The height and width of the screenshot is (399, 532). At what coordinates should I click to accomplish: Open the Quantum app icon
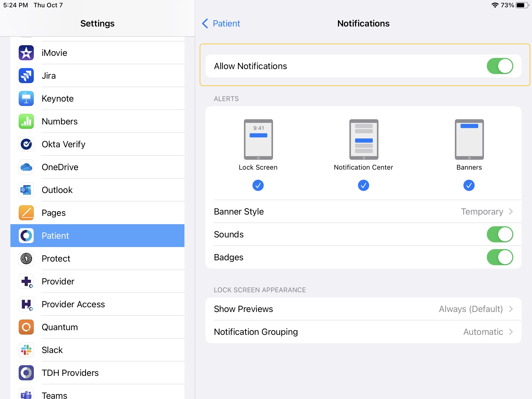click(26, 327)
